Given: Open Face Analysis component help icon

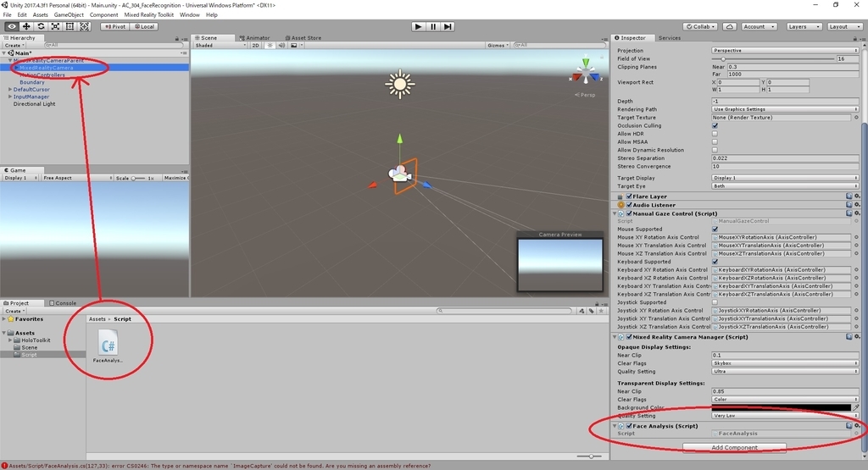Looking at the screenshot, I should pyautogui.click(x=849, y=426).
